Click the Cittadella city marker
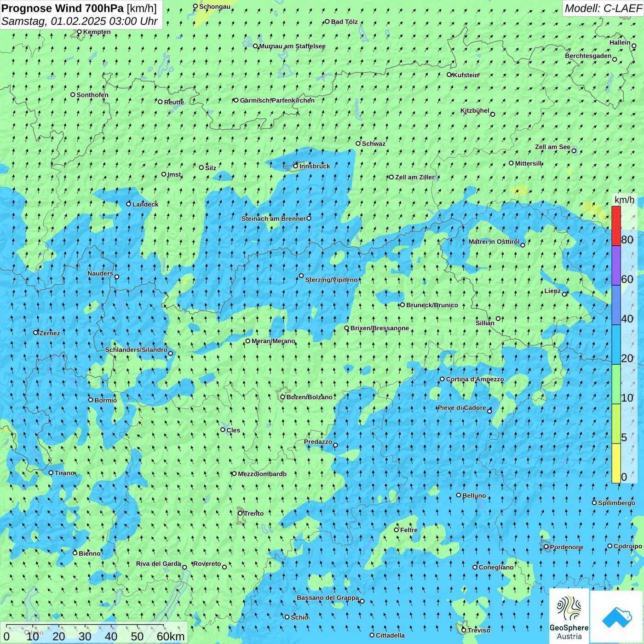 tap(372, 635)
